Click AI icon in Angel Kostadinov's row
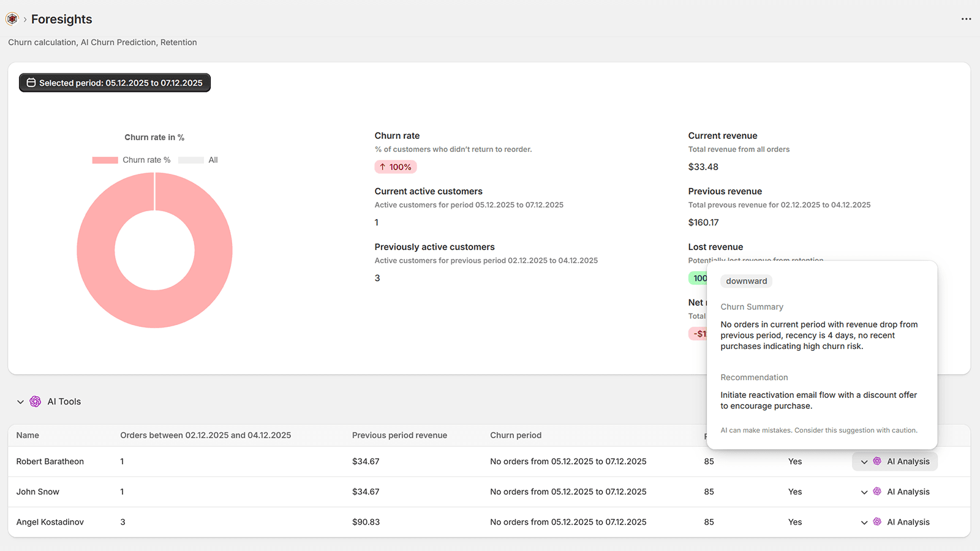The height and width of the screenshot is (551, 980). coord(877,522)
